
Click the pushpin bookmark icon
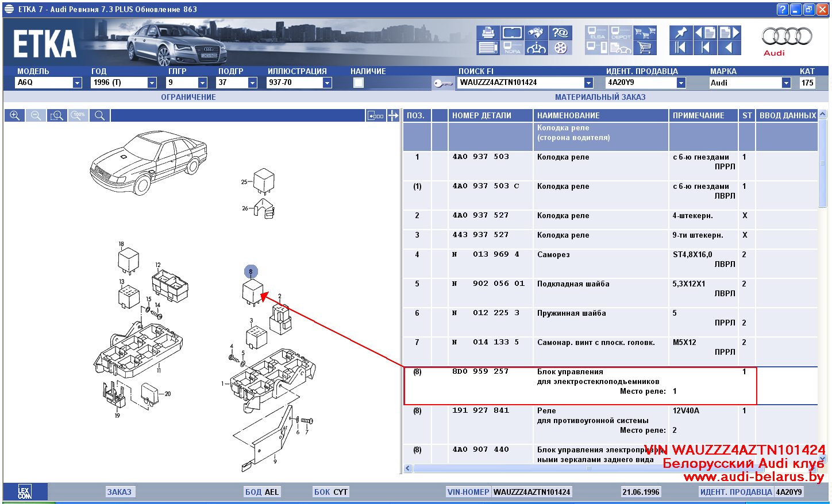click(681, 33)
